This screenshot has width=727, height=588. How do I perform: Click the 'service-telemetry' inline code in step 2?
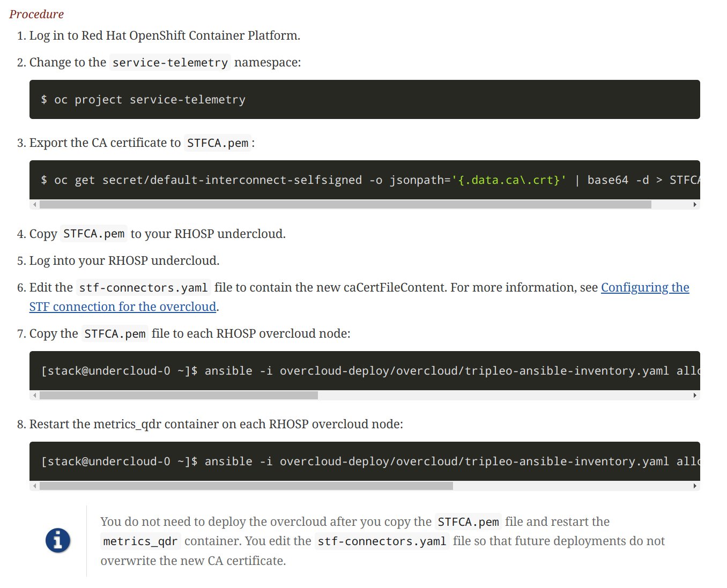click(x=170, y=63)
